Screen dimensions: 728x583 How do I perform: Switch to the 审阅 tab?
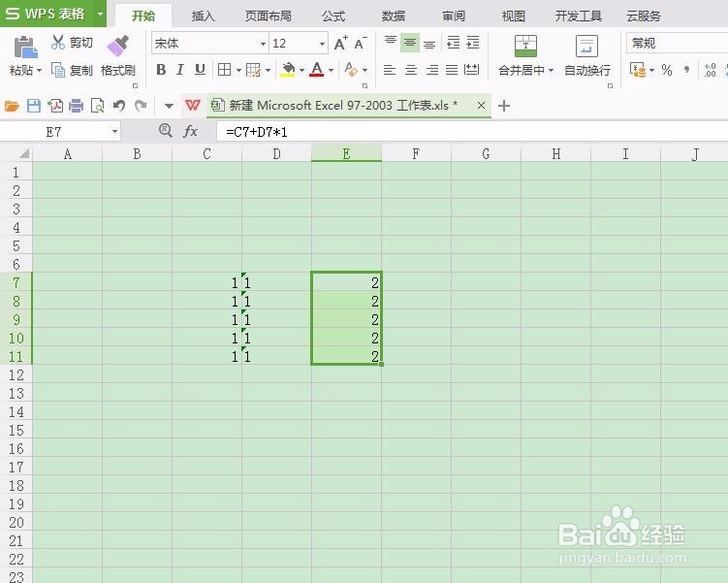click(x=454, y=16)
